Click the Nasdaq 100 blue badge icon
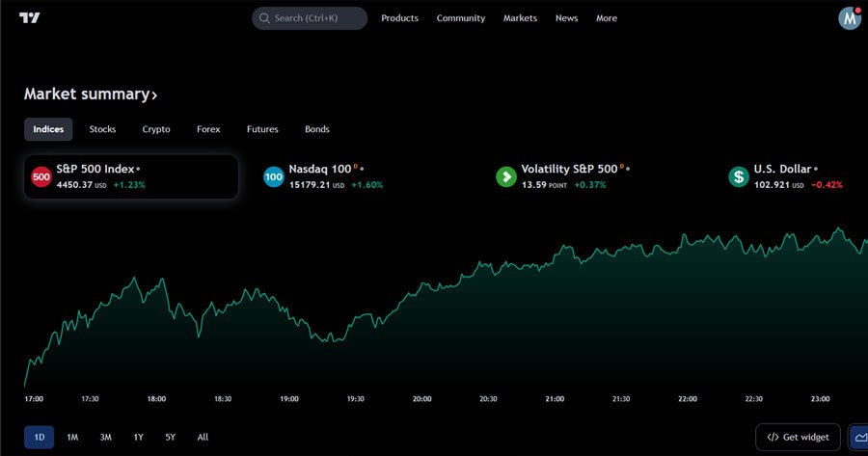Image resolution: width=868 pixels, height=456 pixels. click(x=274, y=176)
